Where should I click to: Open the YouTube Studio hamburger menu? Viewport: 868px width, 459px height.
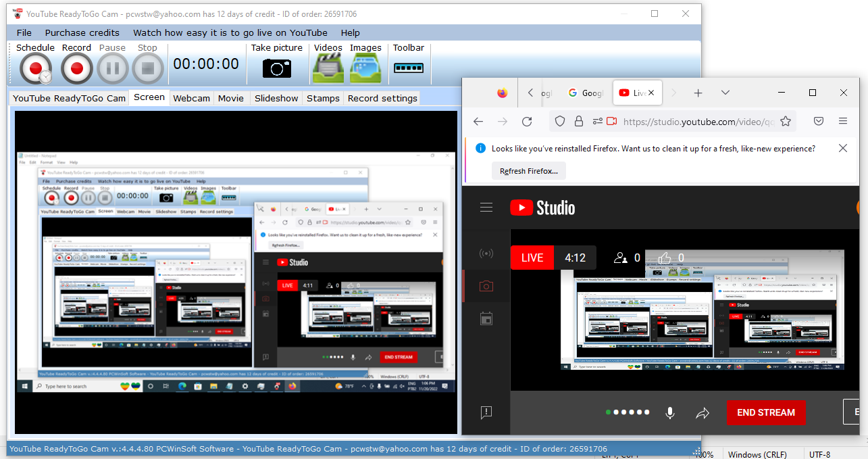pyautogui.click(x=486, y=208)
